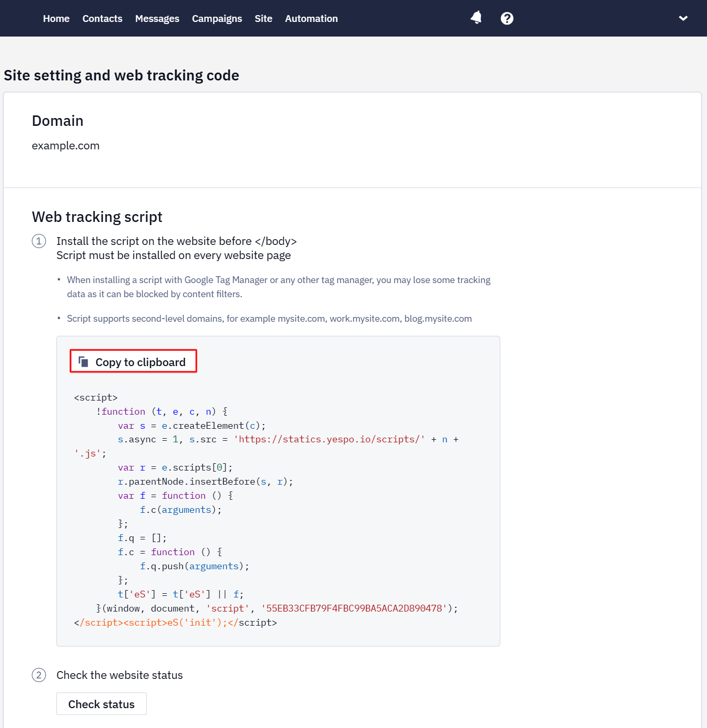707x728 pixels.
Task: Click the r.parentNode.insertBefore code line
Action: click(x=205, y=482)
